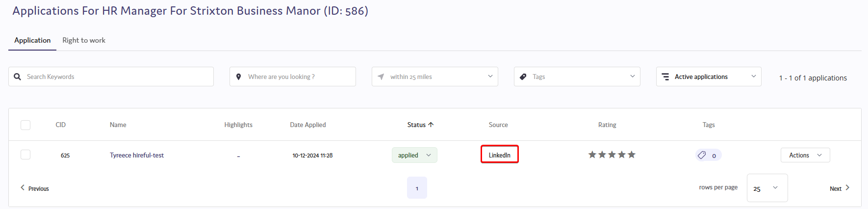This screenshot has width=868, height=209.
Task: Go to the Next page
Action: pyautogui.click(x=840, y=188)
